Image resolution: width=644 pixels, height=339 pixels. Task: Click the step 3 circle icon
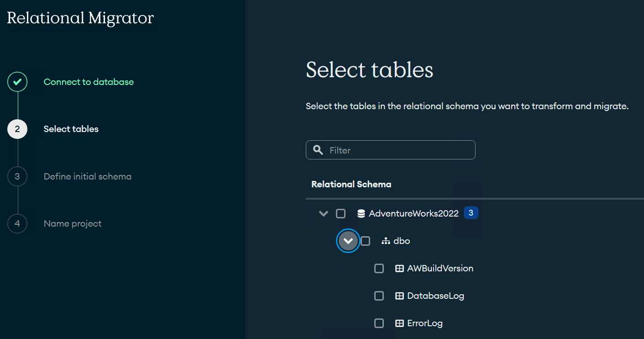coord(17,176)
